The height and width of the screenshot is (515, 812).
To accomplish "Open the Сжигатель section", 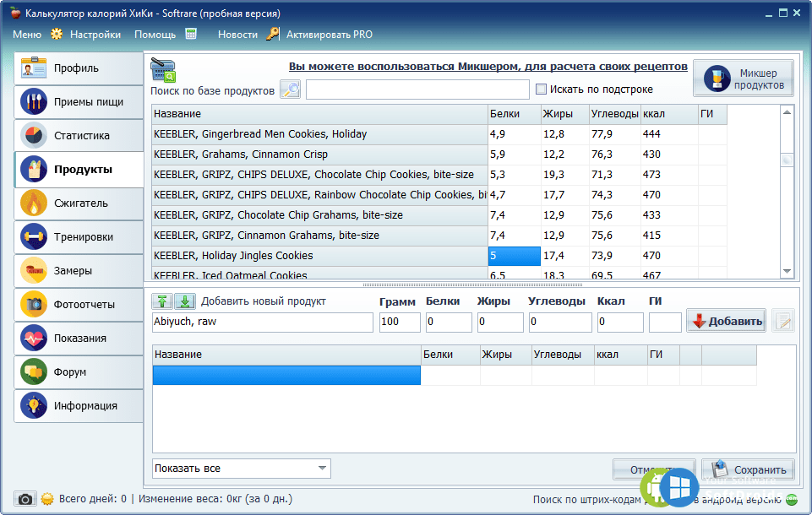I will [x=79, y=203].
